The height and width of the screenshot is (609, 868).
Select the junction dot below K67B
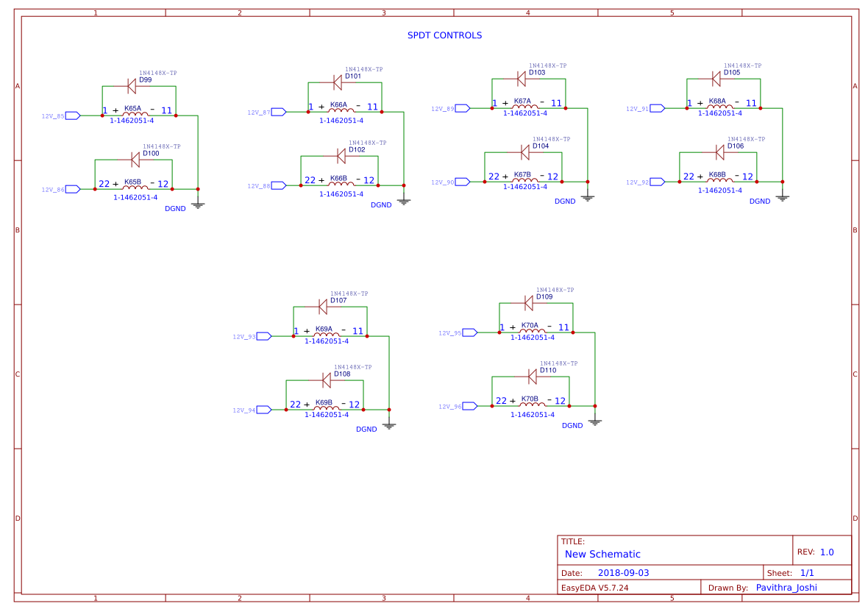(x=563, y=180)
